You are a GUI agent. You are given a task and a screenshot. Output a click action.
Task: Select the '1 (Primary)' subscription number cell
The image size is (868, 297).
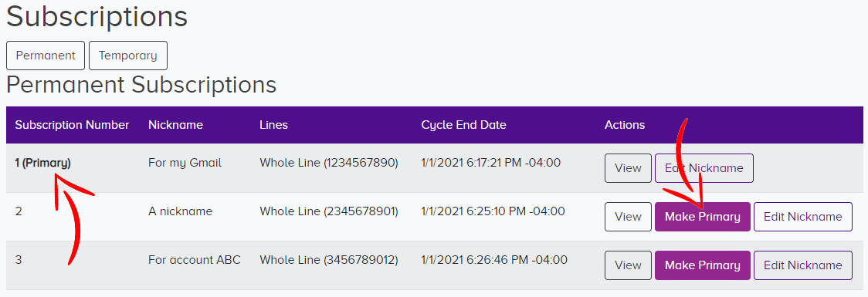[x=42, y=163]
